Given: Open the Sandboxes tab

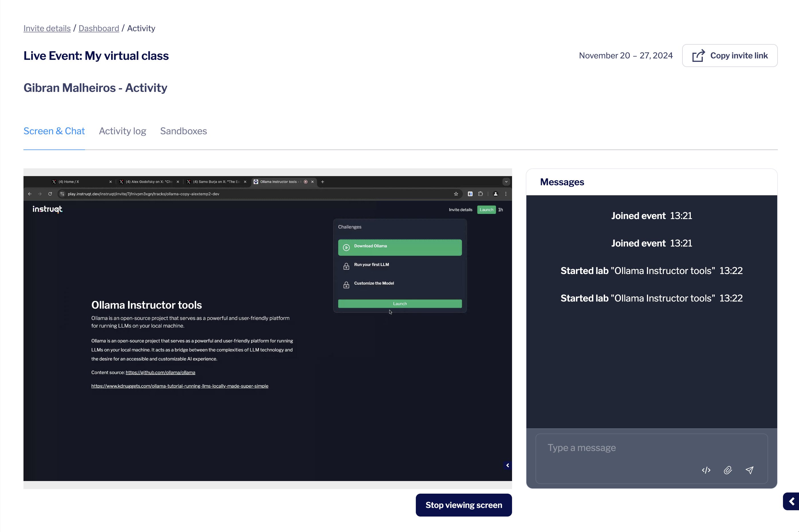Looking at the screenshot, I should click(x=184, y=131).
